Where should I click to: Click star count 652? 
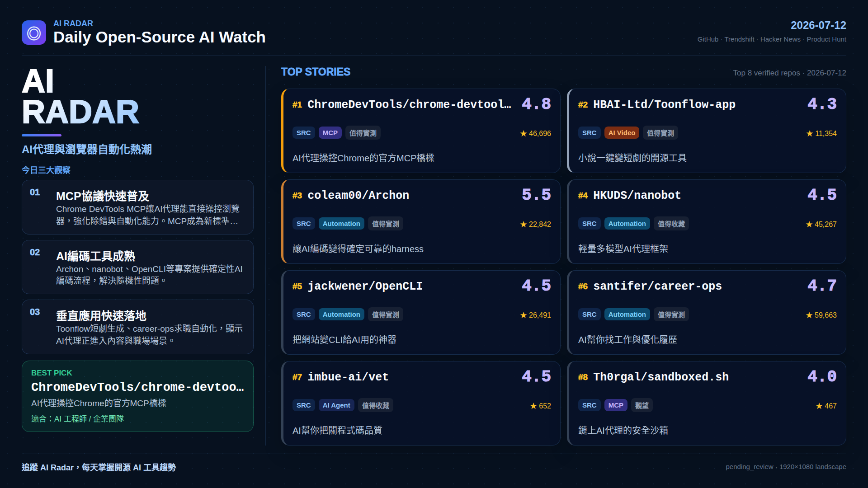click(x=541, y=406)
